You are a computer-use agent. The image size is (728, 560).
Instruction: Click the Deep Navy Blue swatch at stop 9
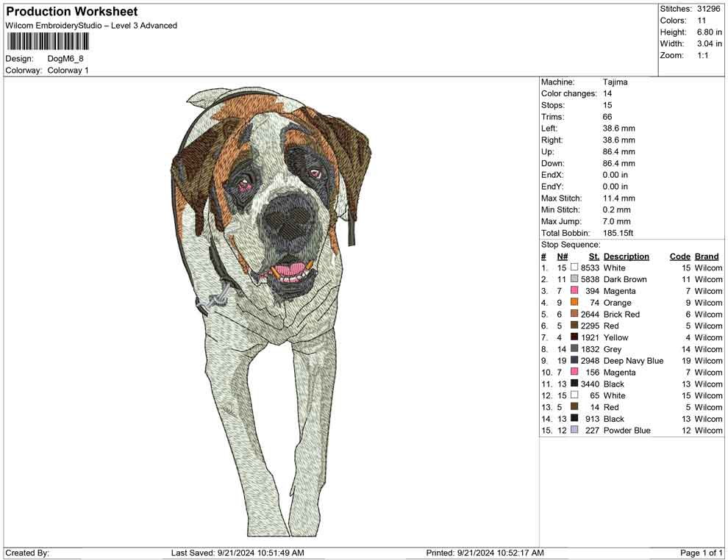574,361
